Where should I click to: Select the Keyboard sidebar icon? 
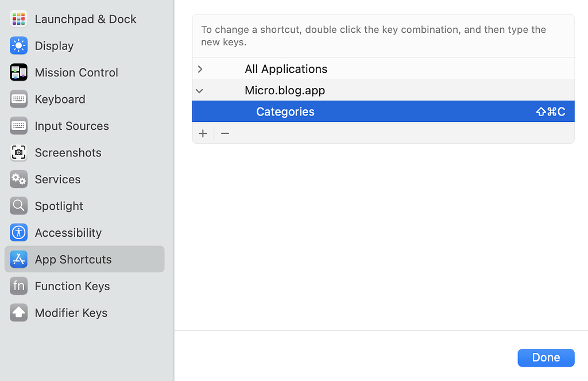[x=18, y=99]
